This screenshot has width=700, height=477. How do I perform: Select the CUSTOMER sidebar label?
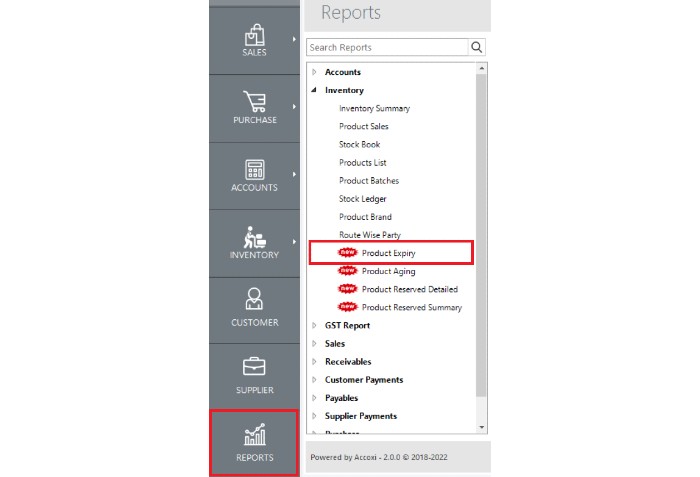pos(255,322)
